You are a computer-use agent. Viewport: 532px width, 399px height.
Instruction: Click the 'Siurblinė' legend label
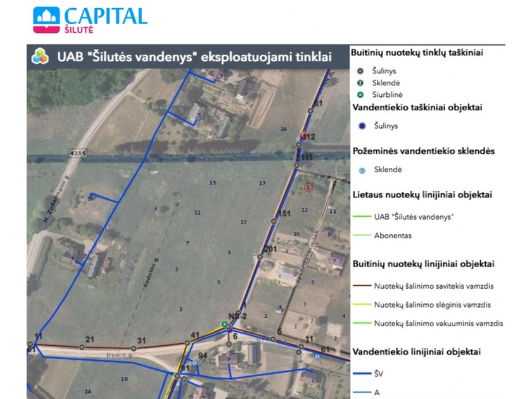tap(387, 94)
